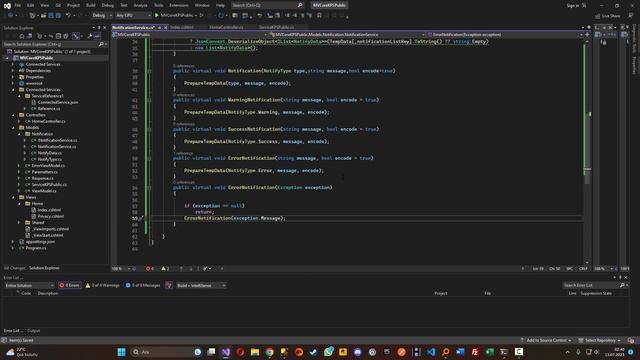This screenshot has height=360, width=640.
Task: Toggle the Preview Selected Items icon in Solution Explorer
Action: click(x=97, y=36)
